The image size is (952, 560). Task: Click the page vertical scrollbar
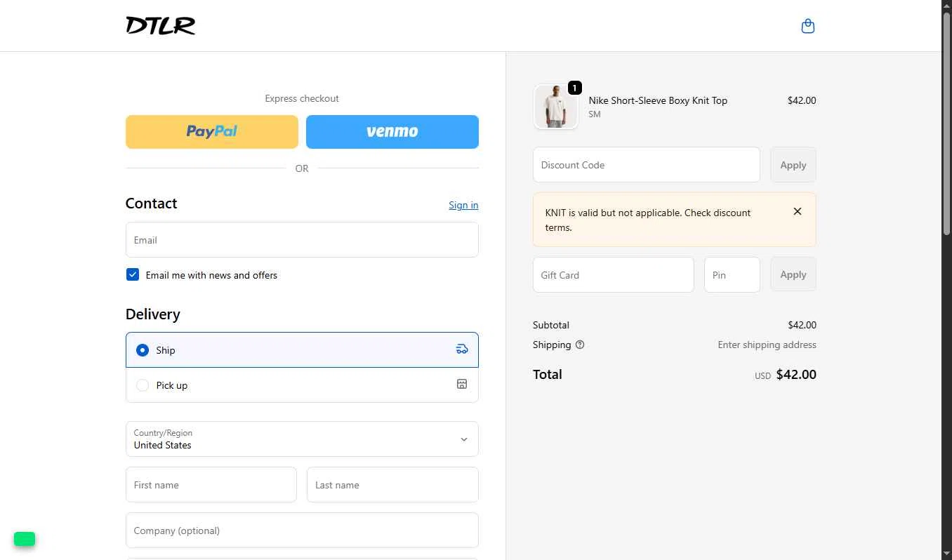[946, 280]
